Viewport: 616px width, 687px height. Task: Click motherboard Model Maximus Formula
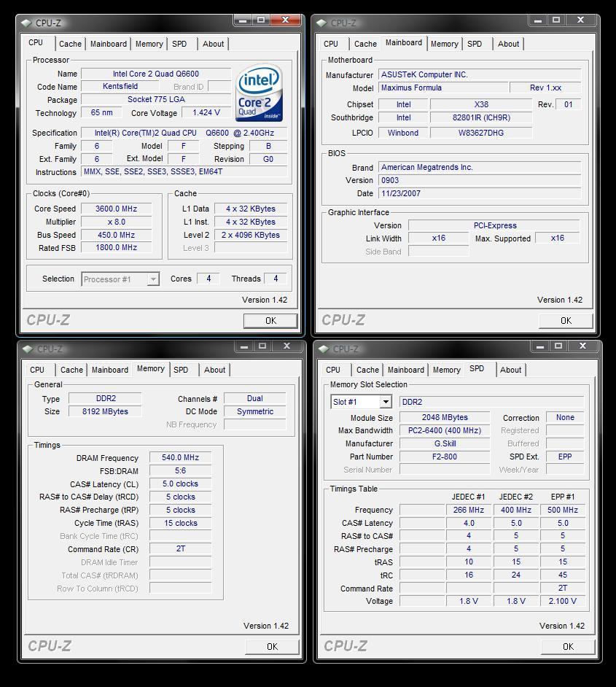click(443, 88)
